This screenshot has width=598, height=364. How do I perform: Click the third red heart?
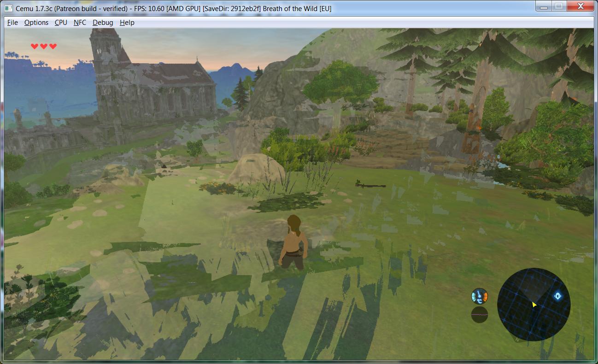[x=53, y=46]
